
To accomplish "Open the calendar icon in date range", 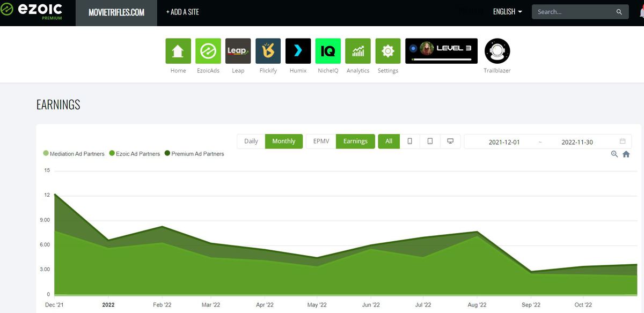I will pos(623,141).
